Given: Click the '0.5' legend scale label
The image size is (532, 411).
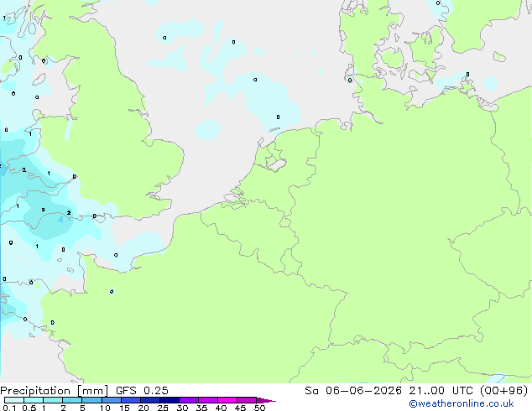Looking at the screenshot, I should click(x=29, y=408).
